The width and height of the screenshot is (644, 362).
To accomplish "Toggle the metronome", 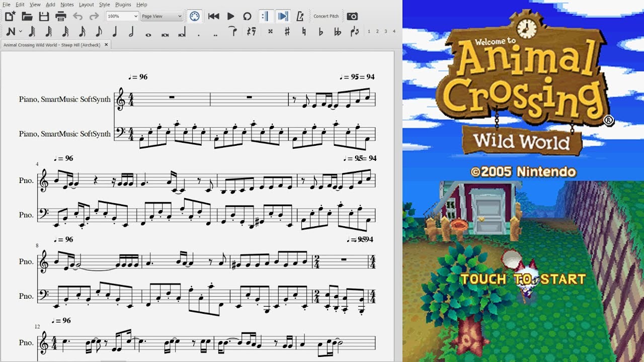I will [300, 16].
